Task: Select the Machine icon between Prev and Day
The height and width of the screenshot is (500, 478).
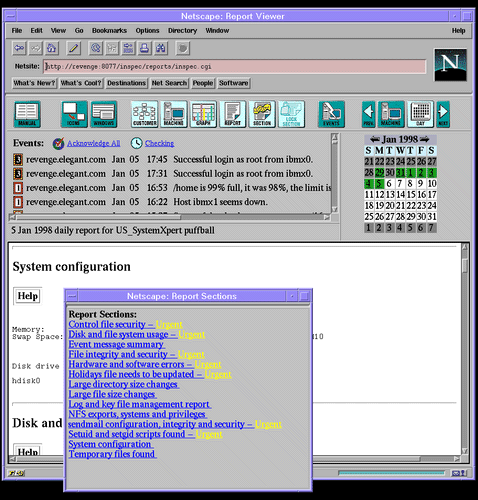Action: coord(391,114)
